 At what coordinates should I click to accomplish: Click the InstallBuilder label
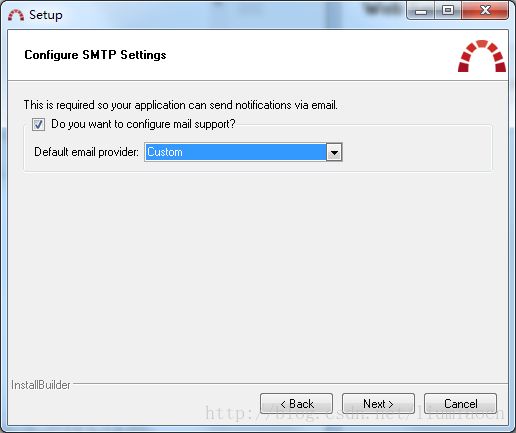click(41, 385)
